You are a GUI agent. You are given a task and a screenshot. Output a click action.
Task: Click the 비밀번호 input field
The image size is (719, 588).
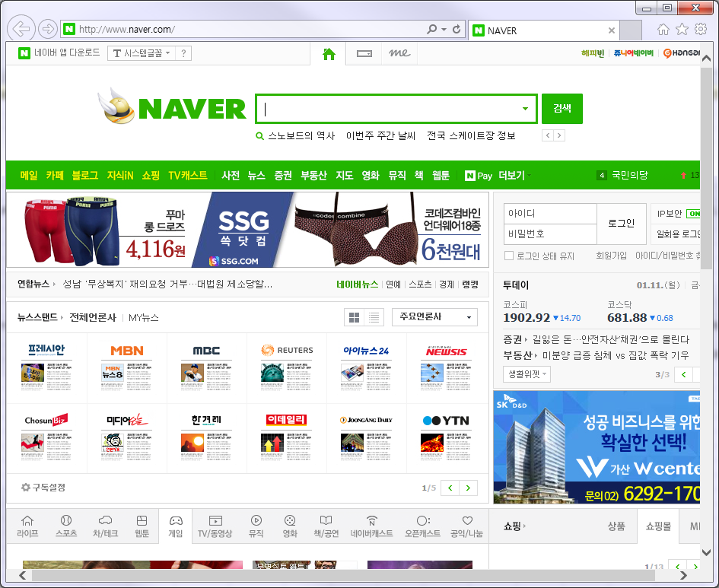pyautogui.click(x=550, y=234)
